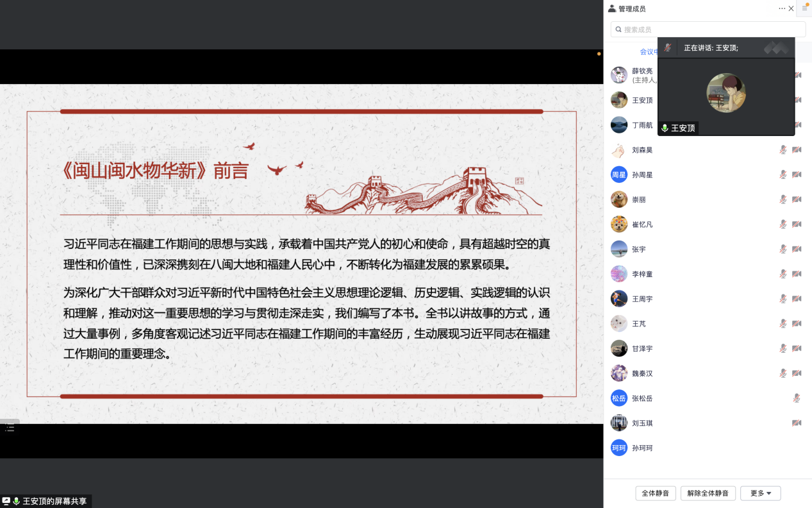Open the three-dots menu beside 管理成员
812x508 pixels.
click(782, 8)
